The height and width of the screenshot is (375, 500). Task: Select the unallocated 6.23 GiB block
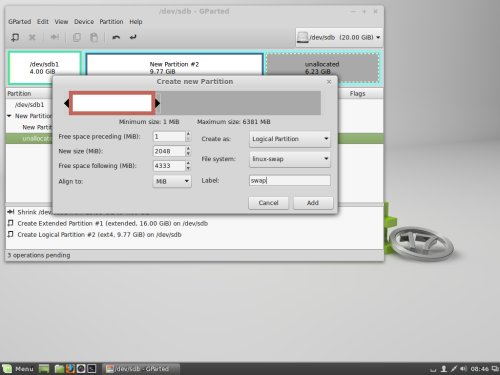pyautogui.click(x=322, y=67)
